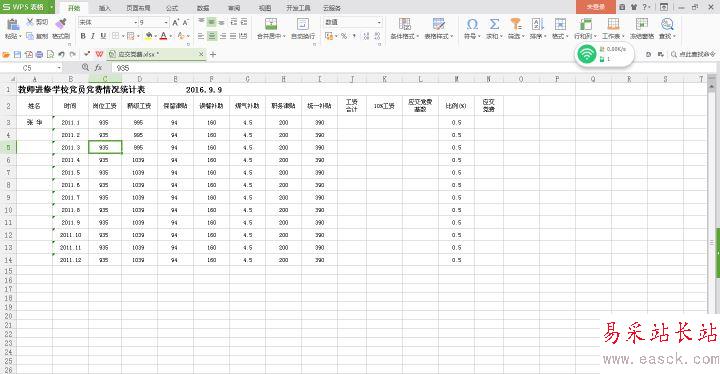
Task: Click the command search box at right
Action: point(693,54)
